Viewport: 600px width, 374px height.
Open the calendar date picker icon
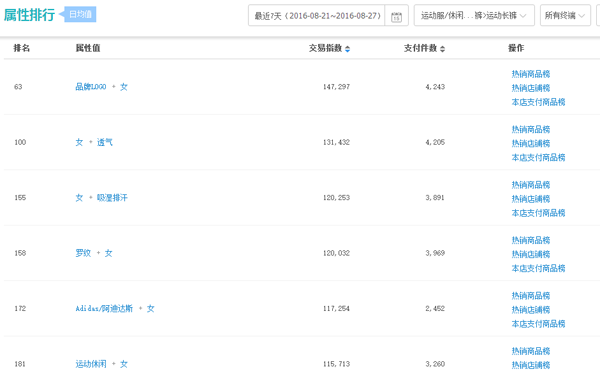tap(396, 16)
